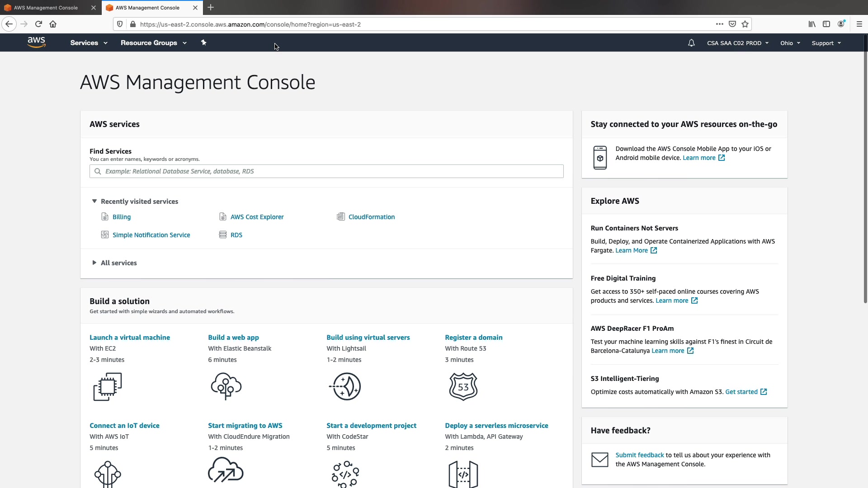The height and width of the screenshot is (488, 868).
Task: Click the feedback envelope icon
Action: (x=599, y=460)
